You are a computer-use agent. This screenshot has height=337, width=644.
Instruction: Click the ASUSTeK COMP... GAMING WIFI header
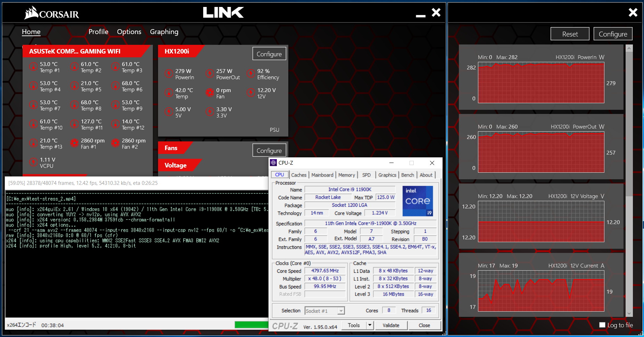pyautogui.click(x=86, y=51)
